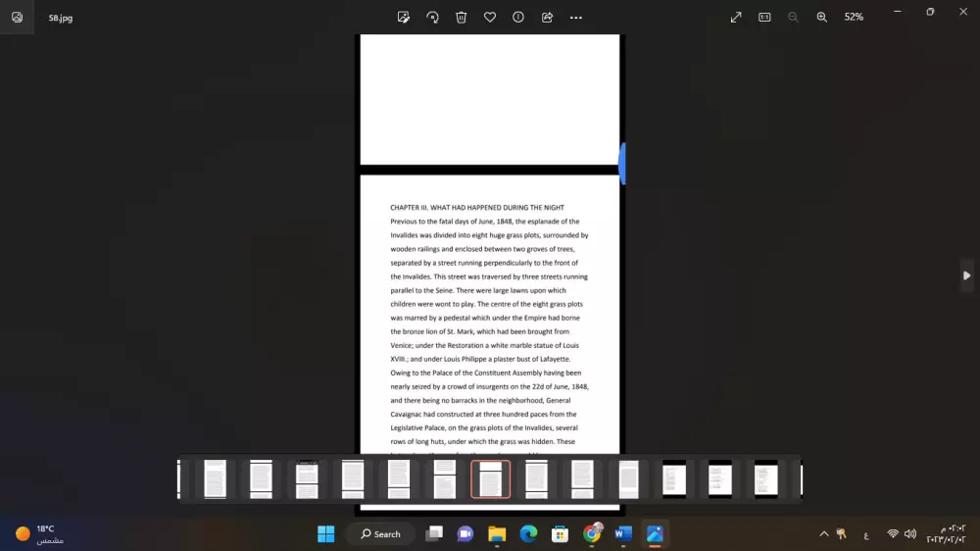Image resolution: width=980 pixels, height=551 pixels.
Task: Open Task View on the taskbar
Action: [x=434, y=534]
